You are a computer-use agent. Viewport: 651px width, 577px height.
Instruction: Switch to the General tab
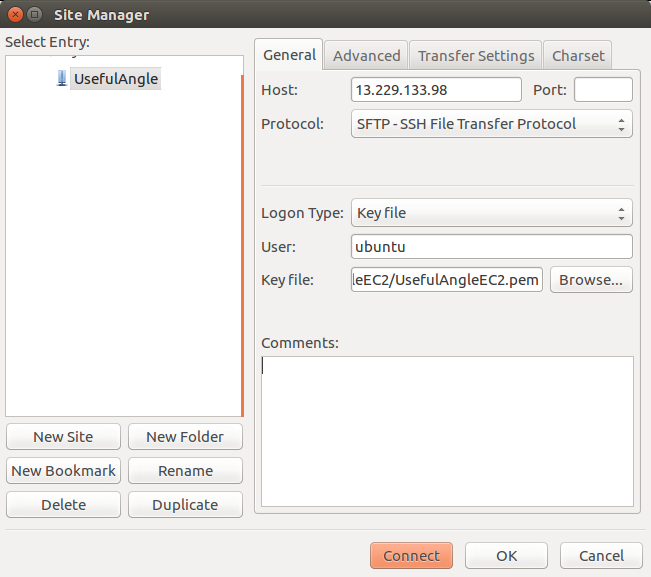(289, 55)
